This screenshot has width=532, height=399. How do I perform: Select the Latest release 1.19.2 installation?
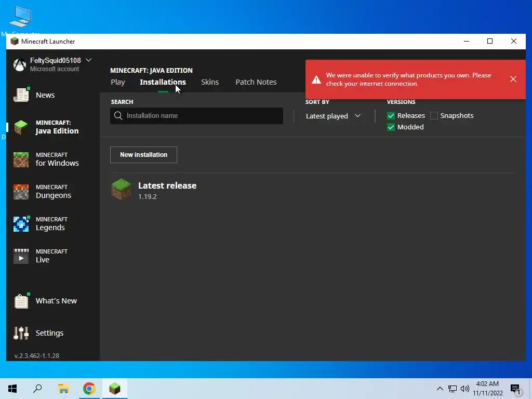(x=313, y=189)
